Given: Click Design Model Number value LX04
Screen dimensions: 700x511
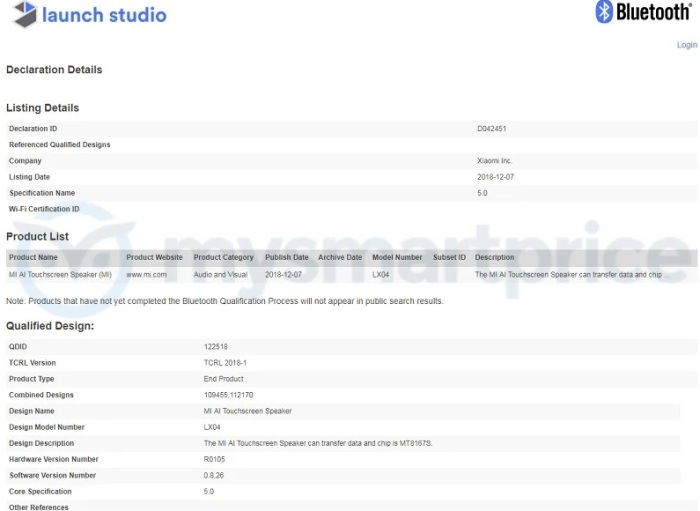Looking at the screenshot, I should coord(212,427).
